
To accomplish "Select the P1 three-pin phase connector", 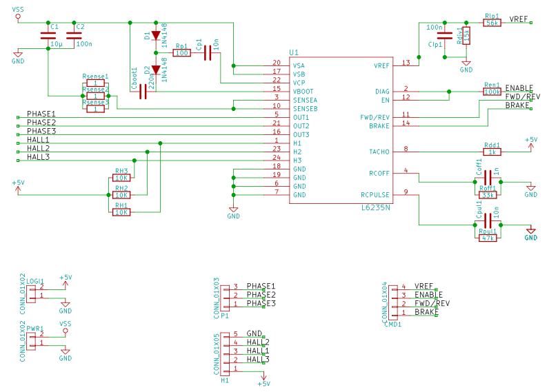I will pyautogui.click(x=225, y=298).
